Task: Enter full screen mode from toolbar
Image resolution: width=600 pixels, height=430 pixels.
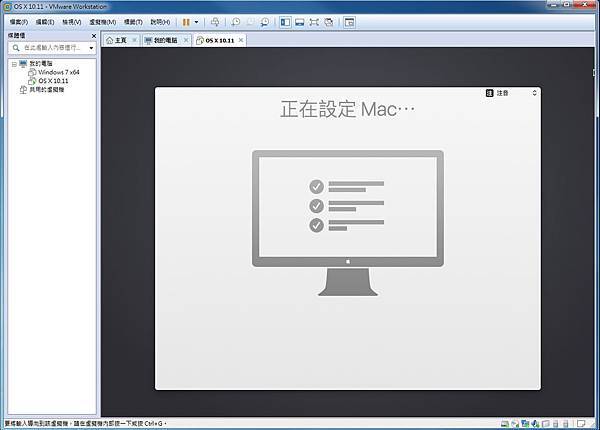Action: pyautogui.click(x=314, y=22)
